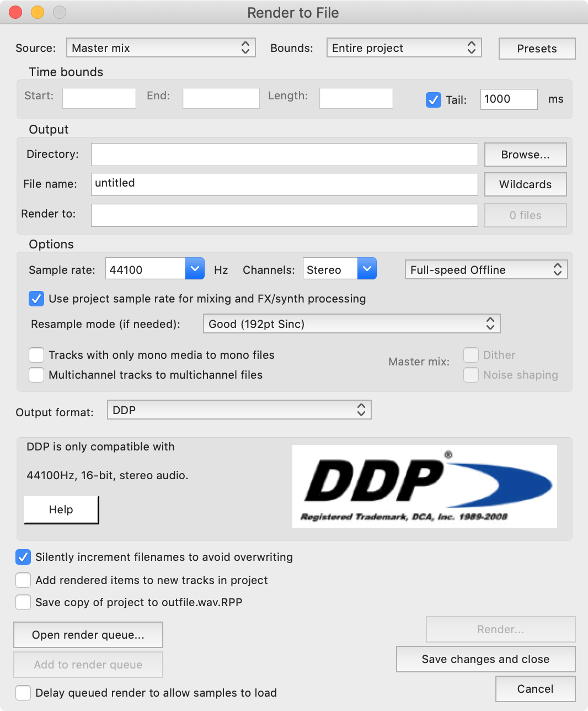Disable the Tail checkbox
Screen dimensions: 588x711
pyautogui.click(x=434, y=100)
